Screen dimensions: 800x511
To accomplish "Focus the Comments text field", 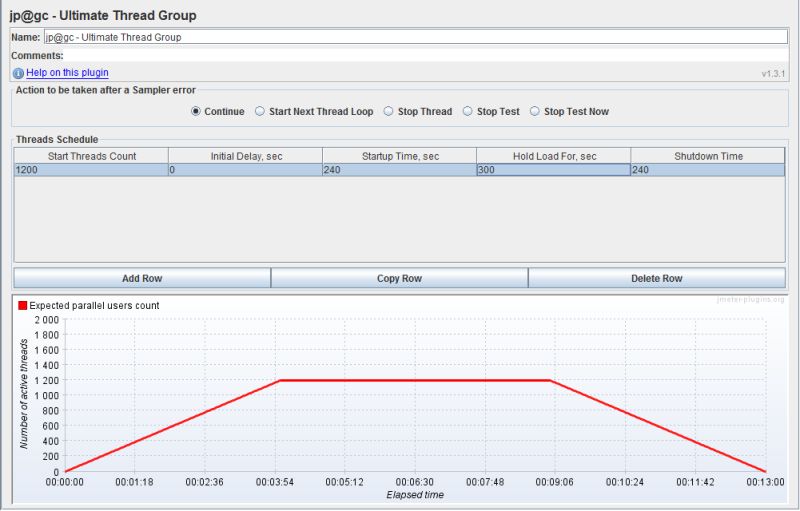I will 427,55.
